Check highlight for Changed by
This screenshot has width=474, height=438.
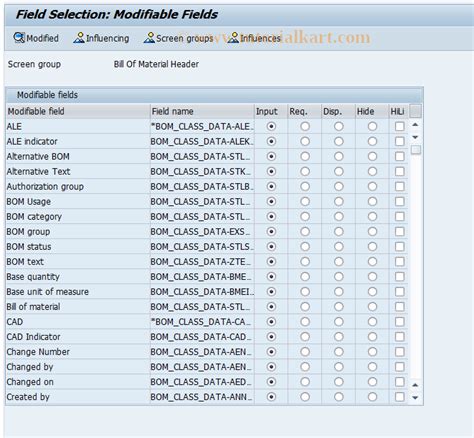point(399,367)
